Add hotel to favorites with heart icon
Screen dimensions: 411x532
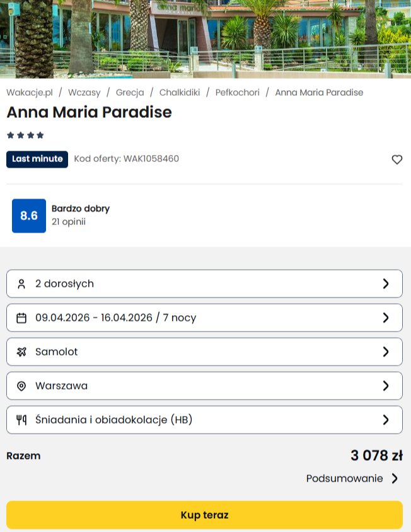coord(397,159)
